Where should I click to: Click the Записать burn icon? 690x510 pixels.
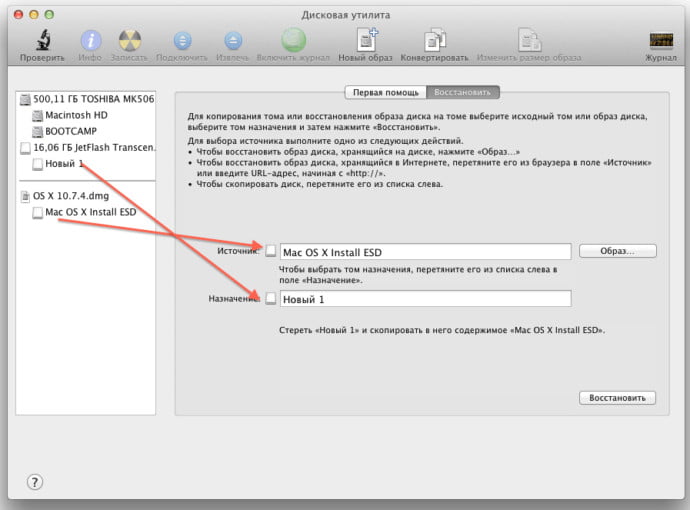129,41
